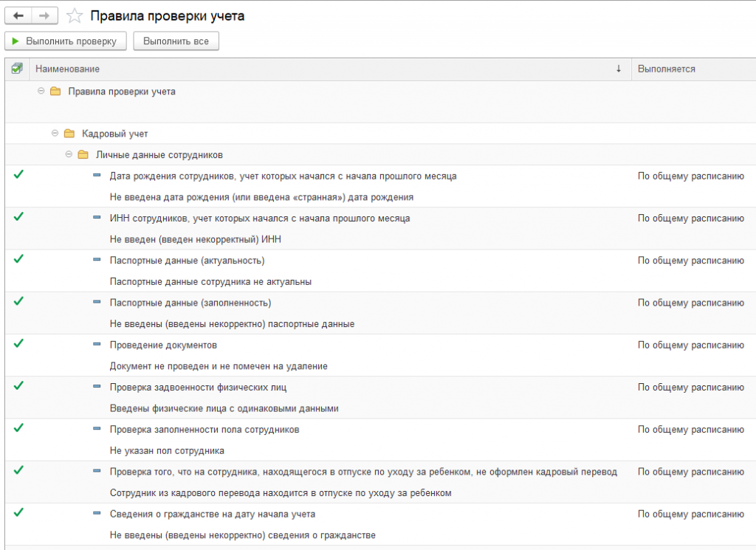Screen dimensions: 756x550
Task: Toggle checkmark for ИНН сотрудников rule
Action: 18,217
